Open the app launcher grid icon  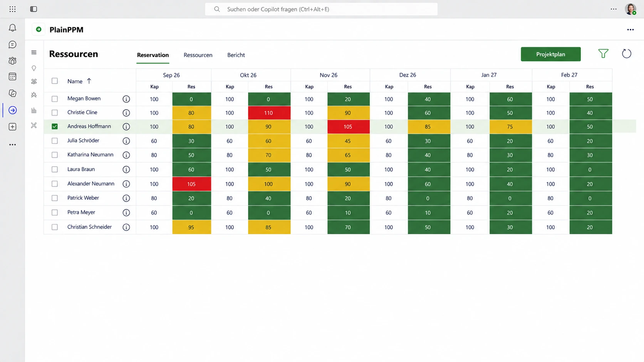(x=12, y=9)
